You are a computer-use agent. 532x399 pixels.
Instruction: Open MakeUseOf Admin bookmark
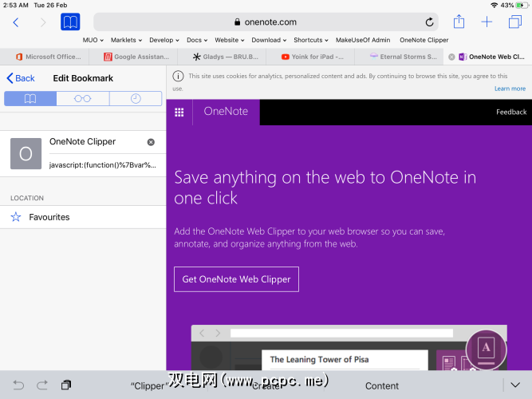[x=363, y=40]
